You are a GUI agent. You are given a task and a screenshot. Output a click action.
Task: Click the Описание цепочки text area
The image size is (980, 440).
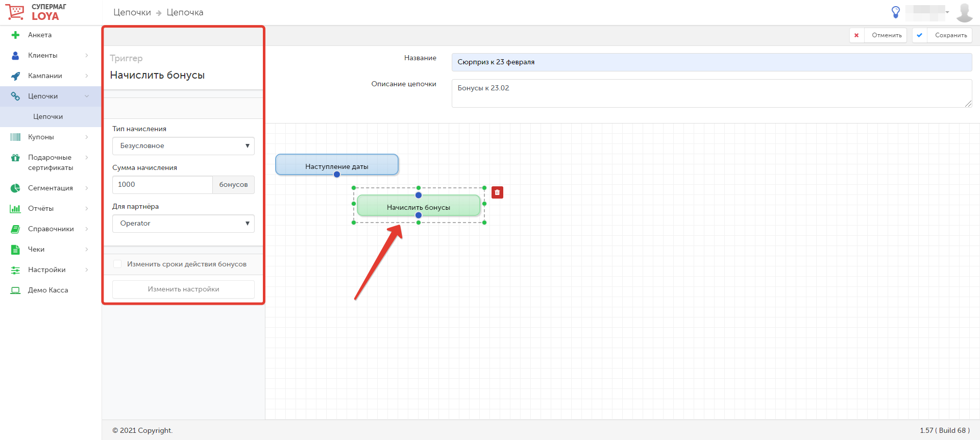pyautogui.click(x=712, y=93)
